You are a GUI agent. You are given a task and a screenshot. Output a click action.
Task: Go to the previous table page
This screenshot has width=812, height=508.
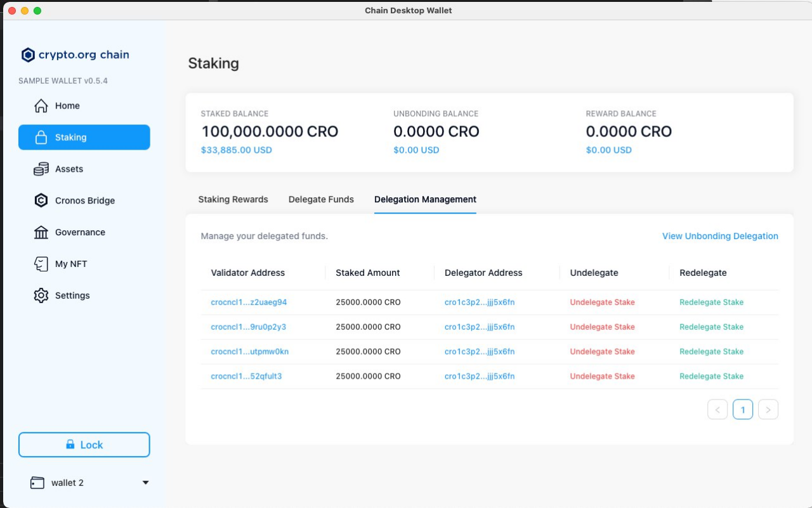point(717,410)
